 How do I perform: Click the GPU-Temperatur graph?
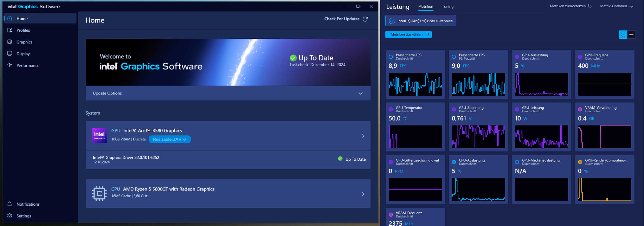click(x=415, y=137)
